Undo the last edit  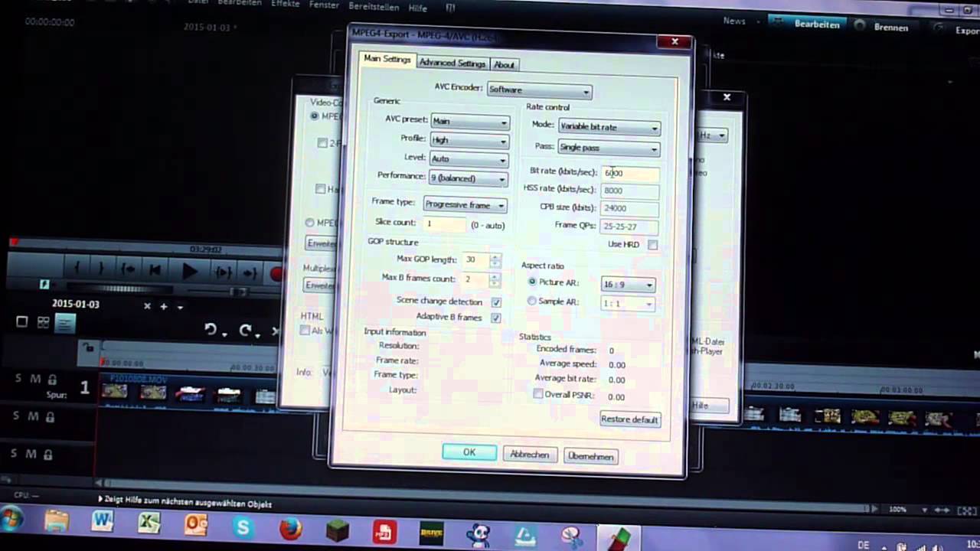pos(211,330)
